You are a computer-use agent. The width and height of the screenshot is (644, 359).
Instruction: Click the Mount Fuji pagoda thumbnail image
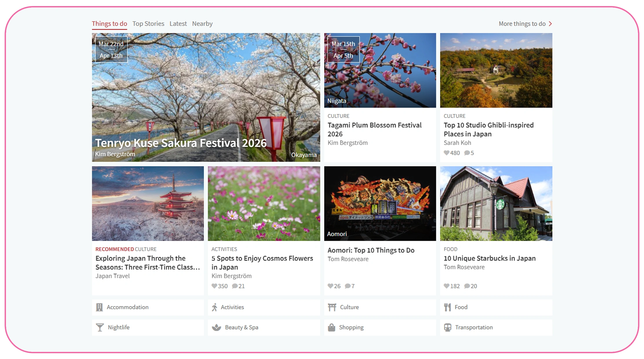[x=148, y=203]
